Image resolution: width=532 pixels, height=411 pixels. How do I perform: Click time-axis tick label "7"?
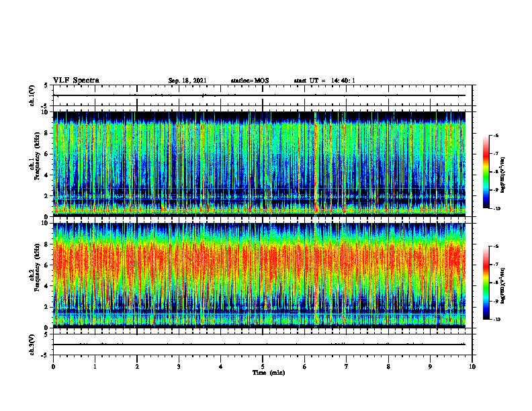(347, 367)
